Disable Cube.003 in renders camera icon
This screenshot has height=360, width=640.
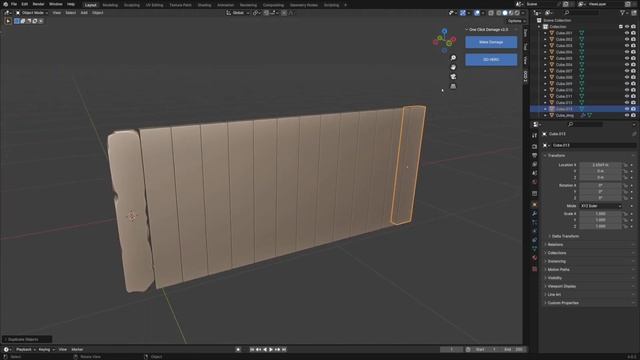633,46
